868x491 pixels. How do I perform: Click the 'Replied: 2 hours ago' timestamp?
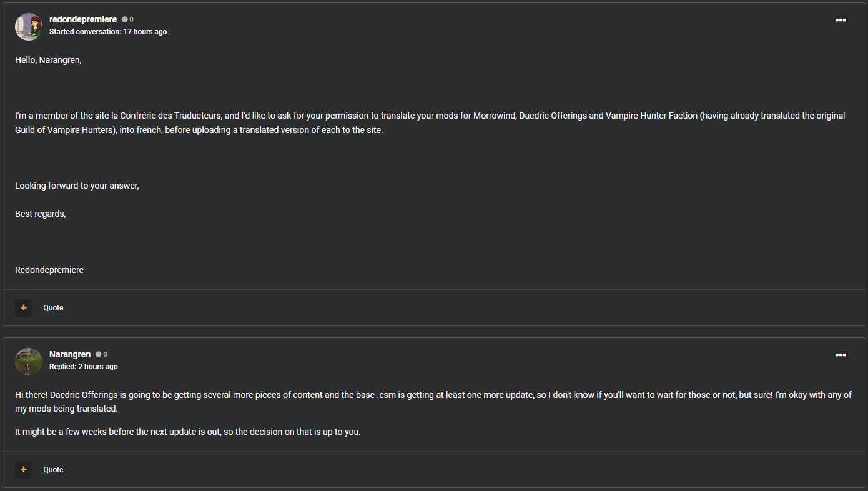point(83,367)
